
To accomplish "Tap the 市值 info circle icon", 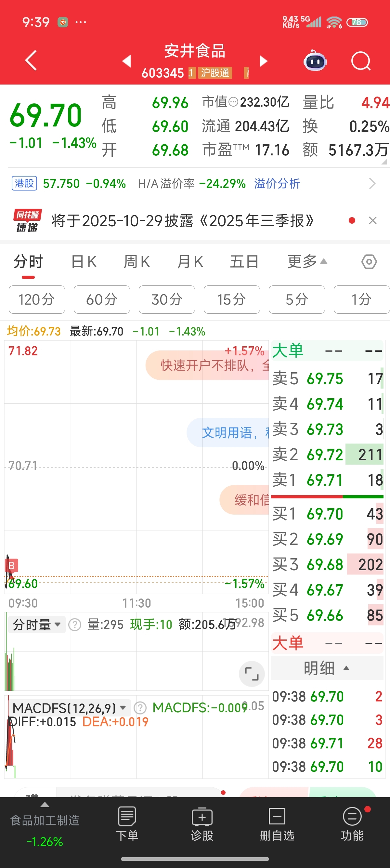I will pos(233,101).
